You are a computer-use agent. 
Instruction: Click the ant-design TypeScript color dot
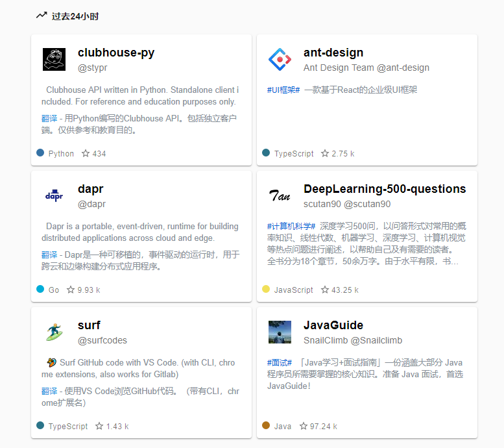pos(266,153)
